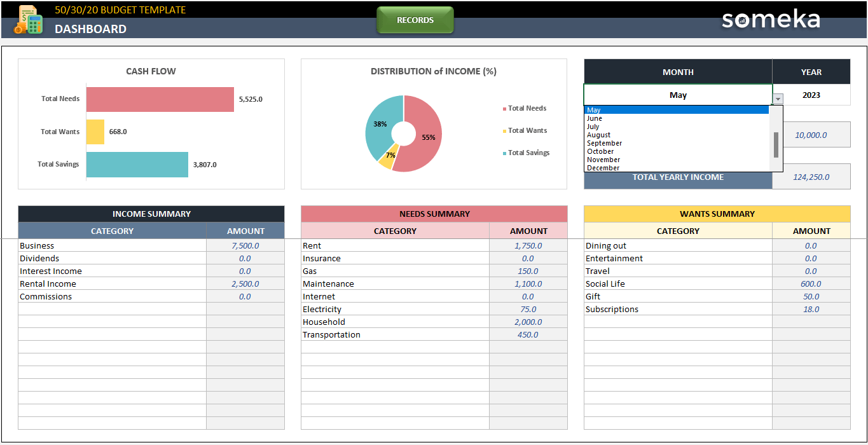This screenshot has width=868, height=445.
Task: Click the 2,000.0 Household amount
Action: pyautogui.click(x=528, y=322)
